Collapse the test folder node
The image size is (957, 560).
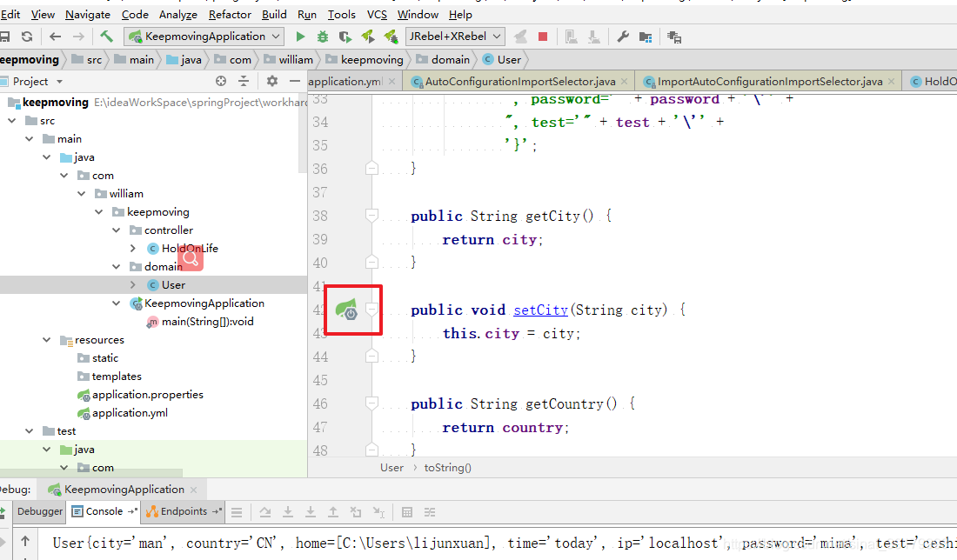(30, 431)
